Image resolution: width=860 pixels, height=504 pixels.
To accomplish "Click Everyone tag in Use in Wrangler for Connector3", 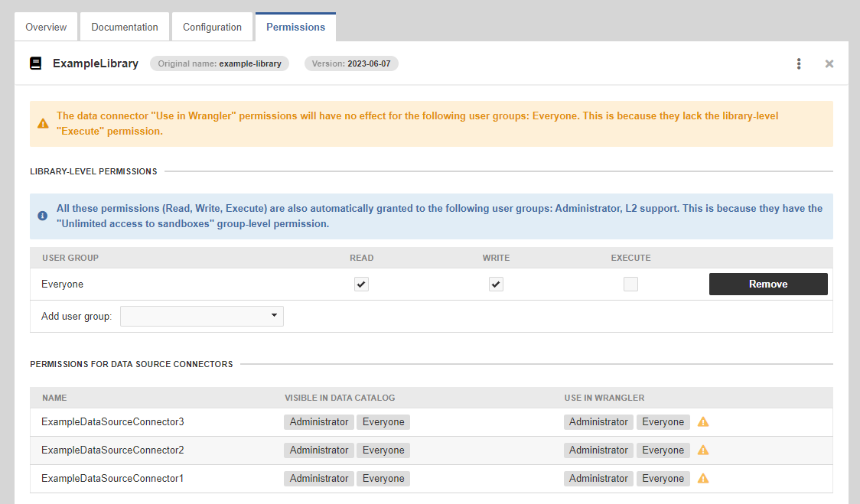I will (x=663, y=421).
